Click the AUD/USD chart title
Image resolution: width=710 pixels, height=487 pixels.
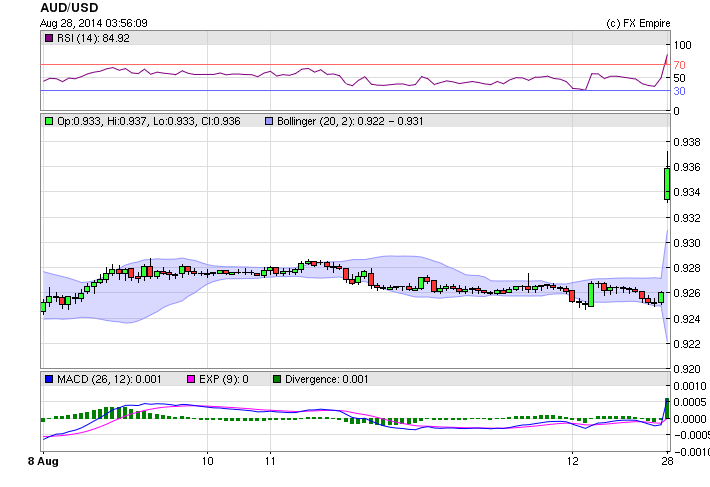click(x=69, y=8)
